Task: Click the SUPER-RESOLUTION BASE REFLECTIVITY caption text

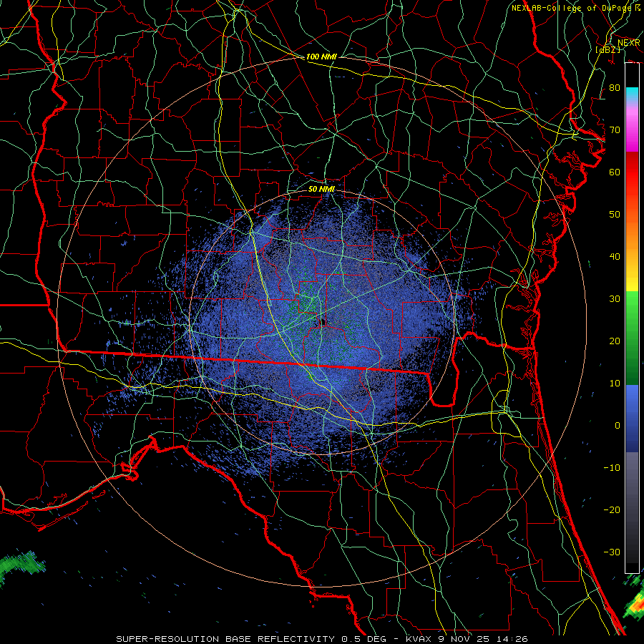Action: [x=225, y=639]
